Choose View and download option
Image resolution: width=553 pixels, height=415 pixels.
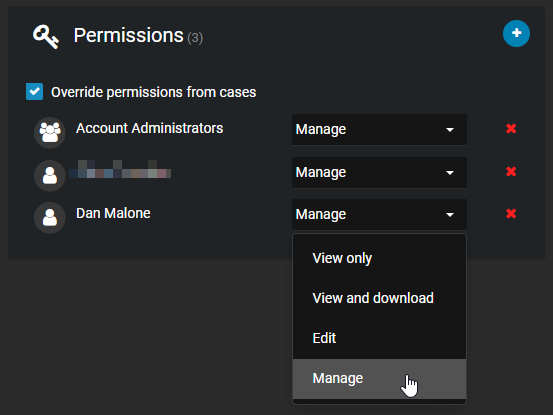point(379,298)
